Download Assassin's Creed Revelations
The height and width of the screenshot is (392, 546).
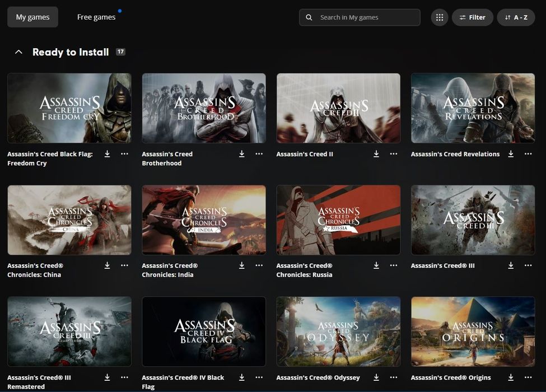pyautogui.click(x=511, y=154)
